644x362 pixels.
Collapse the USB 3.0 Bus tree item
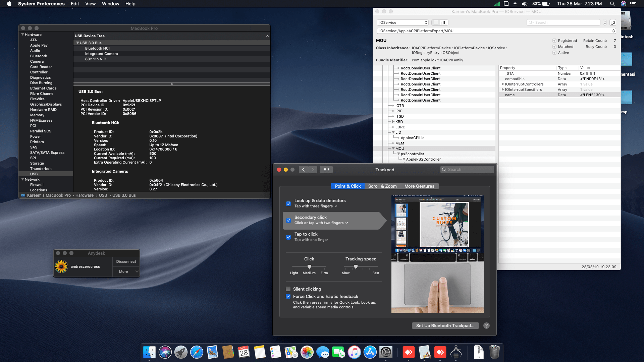(77, 43)
